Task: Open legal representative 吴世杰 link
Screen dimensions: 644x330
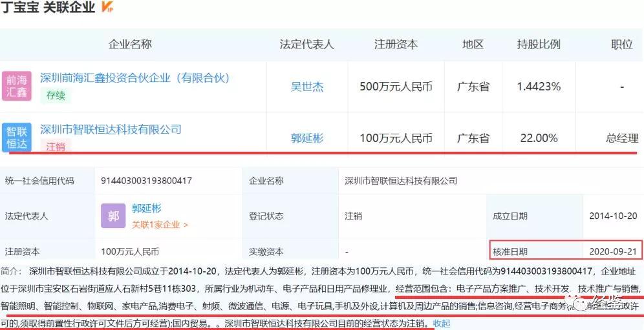Action: point(307,87)
